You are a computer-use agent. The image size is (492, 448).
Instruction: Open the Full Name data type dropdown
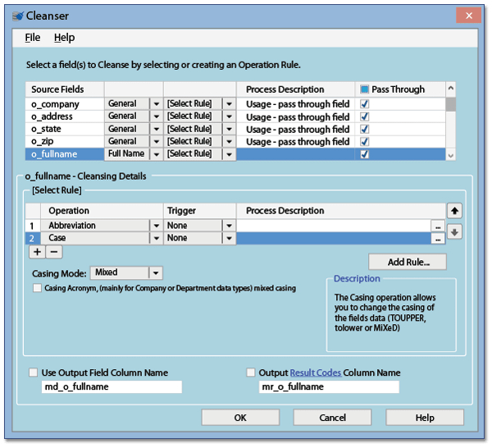click(x=157, y=154)
